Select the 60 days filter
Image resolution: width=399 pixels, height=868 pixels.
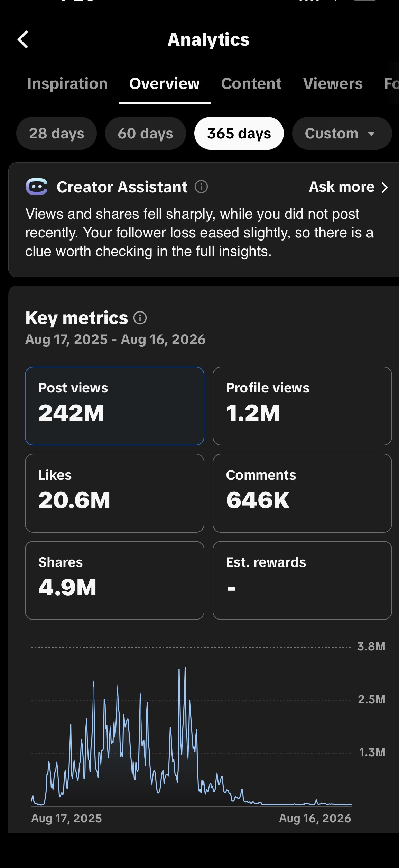point(145,133)
